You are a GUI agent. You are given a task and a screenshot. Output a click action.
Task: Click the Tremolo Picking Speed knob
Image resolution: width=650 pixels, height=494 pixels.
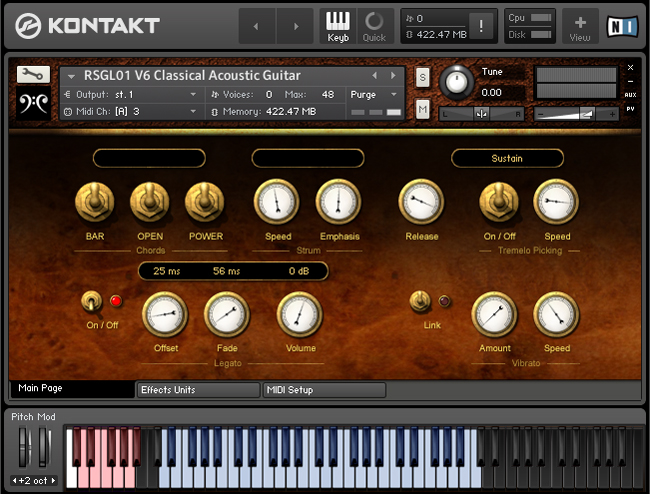[556, 202]
